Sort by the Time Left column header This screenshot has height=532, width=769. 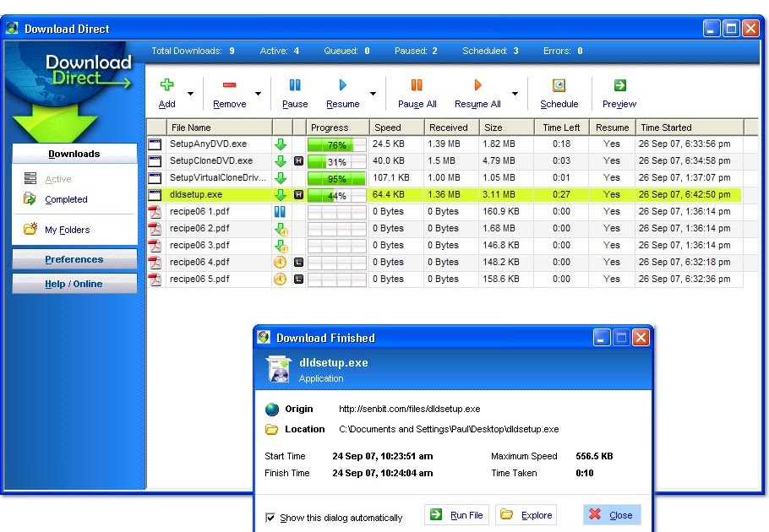coord(562,128)
